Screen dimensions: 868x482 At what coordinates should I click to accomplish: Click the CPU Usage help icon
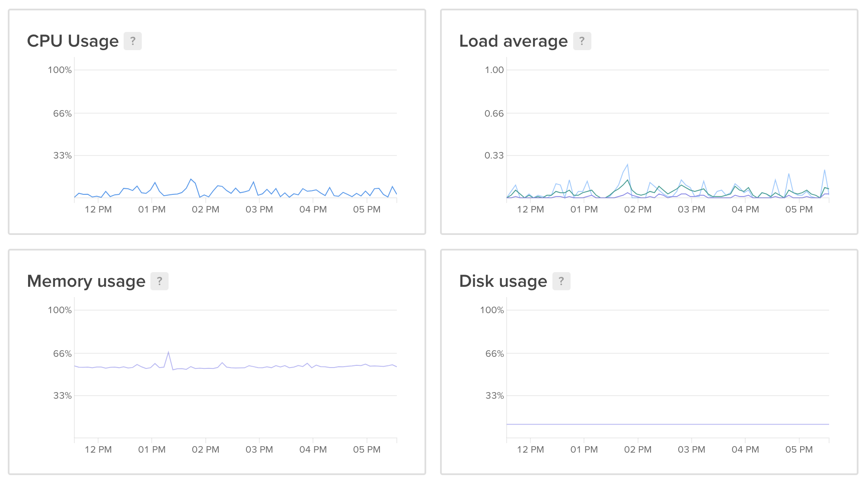point(133,41)
